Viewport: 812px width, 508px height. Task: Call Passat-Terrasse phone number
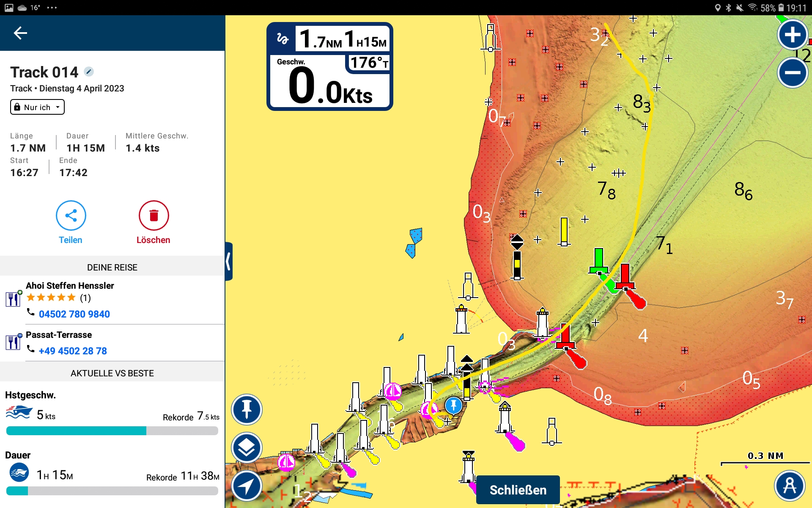72,351
